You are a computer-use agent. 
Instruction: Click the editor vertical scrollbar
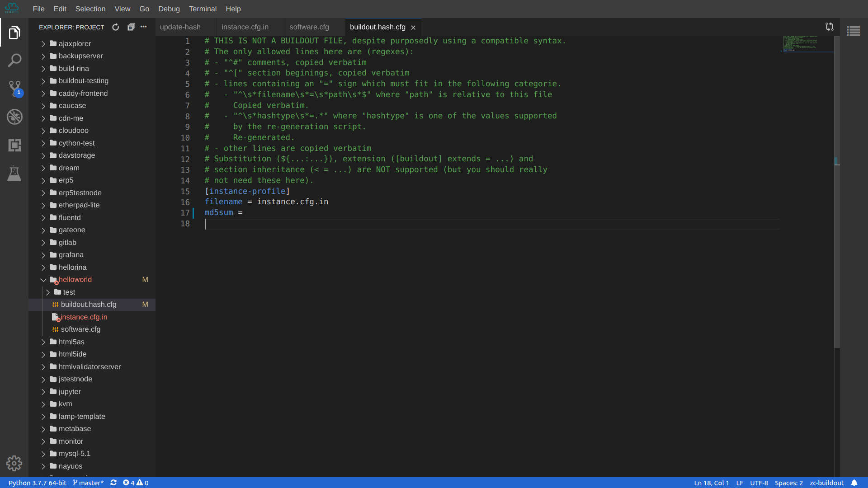coord(837,192)
